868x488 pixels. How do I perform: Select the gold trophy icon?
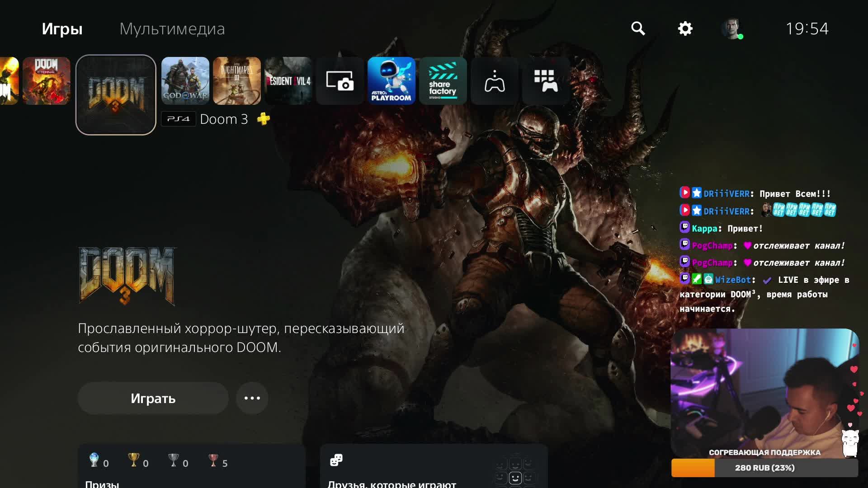pos(134,460)
